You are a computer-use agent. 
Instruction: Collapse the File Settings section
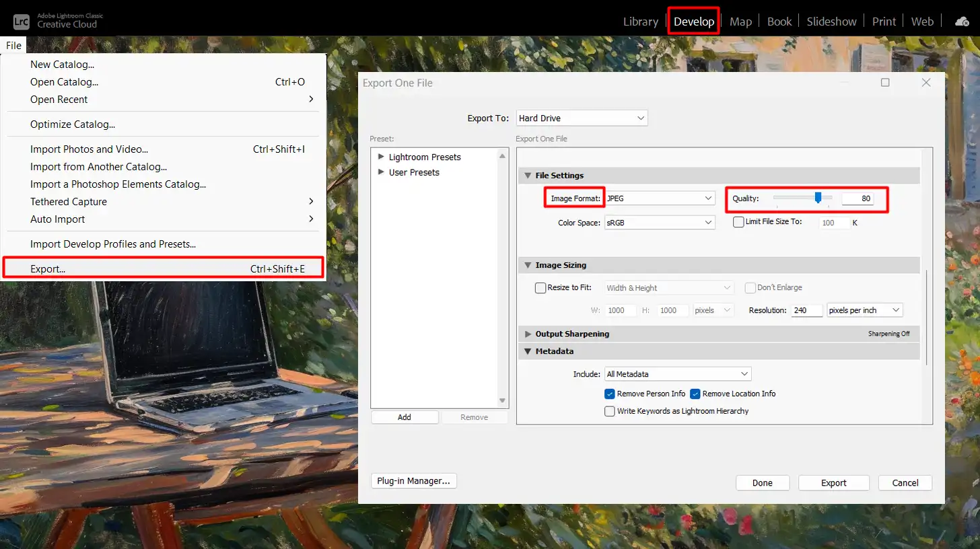point(528,176)
